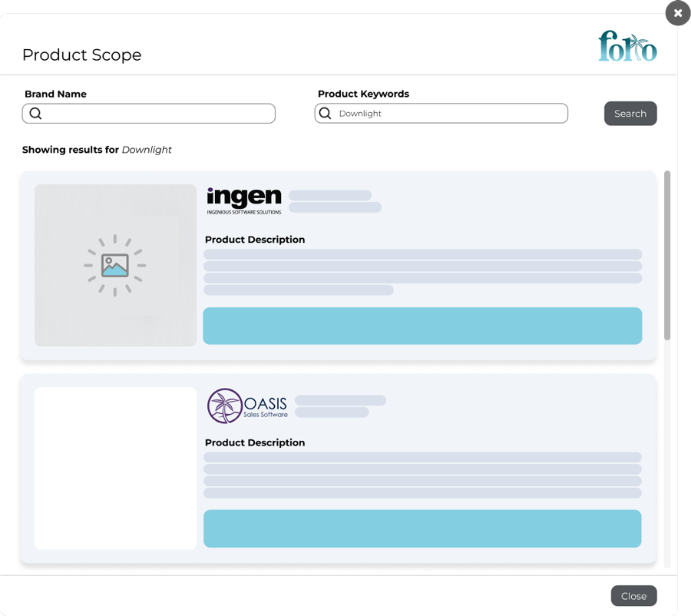Click the X button above the dialog
This screenshot has width=691, height=616.
pos(676,13)
